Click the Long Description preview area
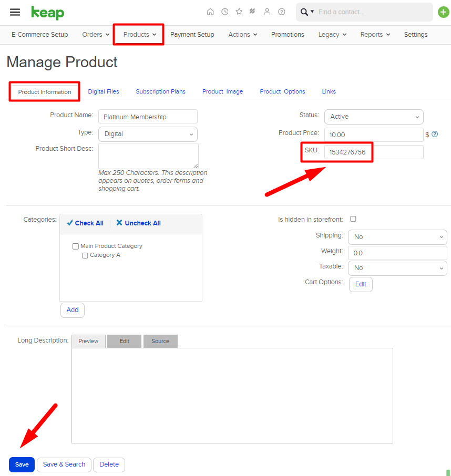This screenshot has height=476, width=451. point(232,396)
